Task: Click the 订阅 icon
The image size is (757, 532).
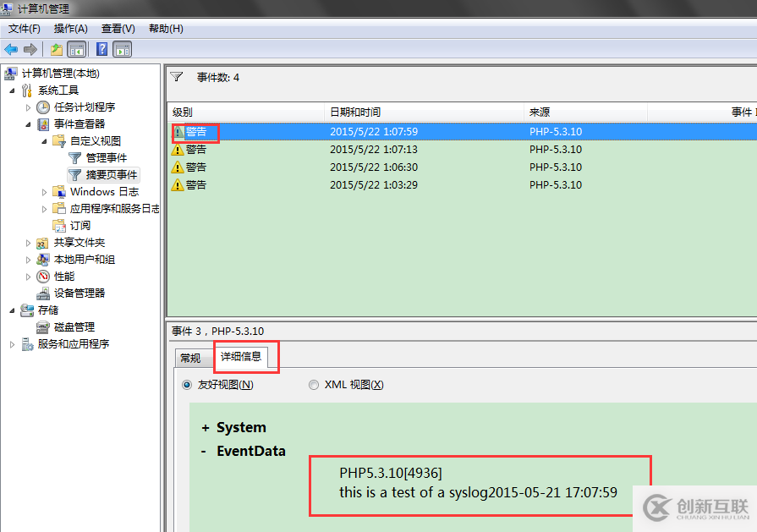Action: point(59,226)
